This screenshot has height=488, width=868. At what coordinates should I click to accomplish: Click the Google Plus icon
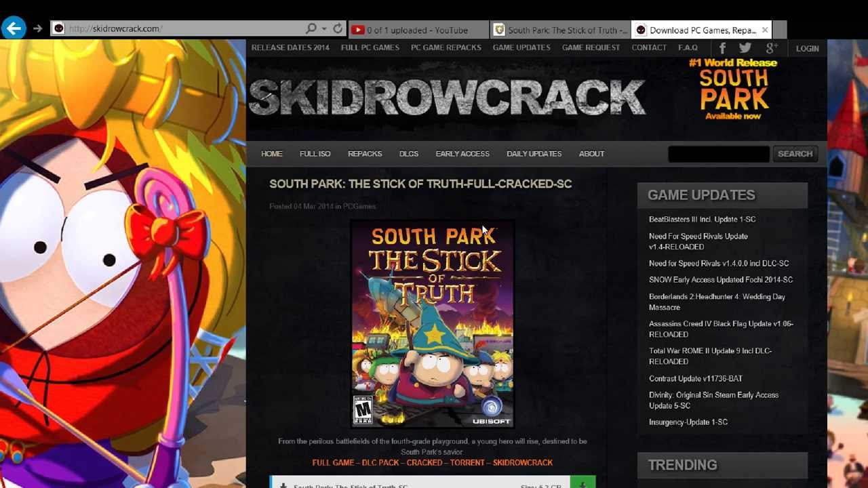[x=771, y=47]
